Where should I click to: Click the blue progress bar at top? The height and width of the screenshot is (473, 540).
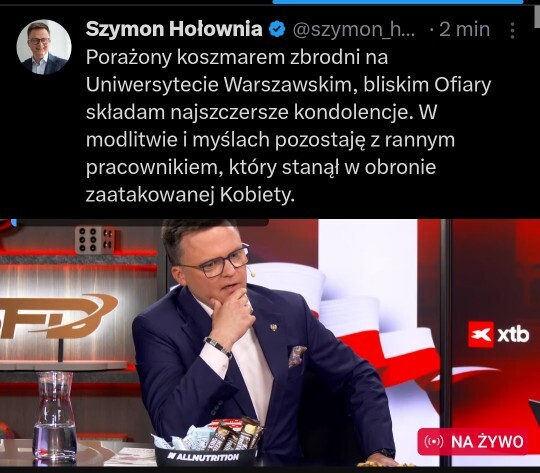tap(397, 2)
